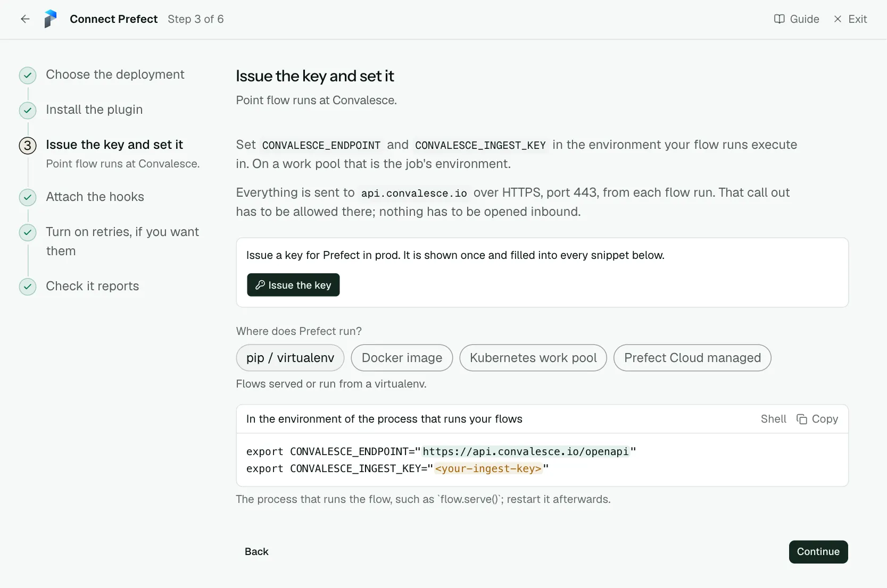Exit the Connect Prefect wizard
887x588 pixels.
click(x=850, y=19)
